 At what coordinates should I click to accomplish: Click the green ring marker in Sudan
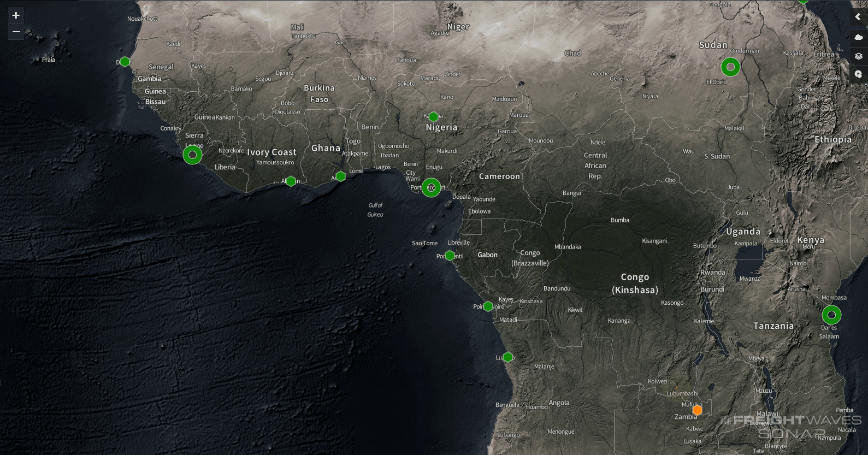730,67
